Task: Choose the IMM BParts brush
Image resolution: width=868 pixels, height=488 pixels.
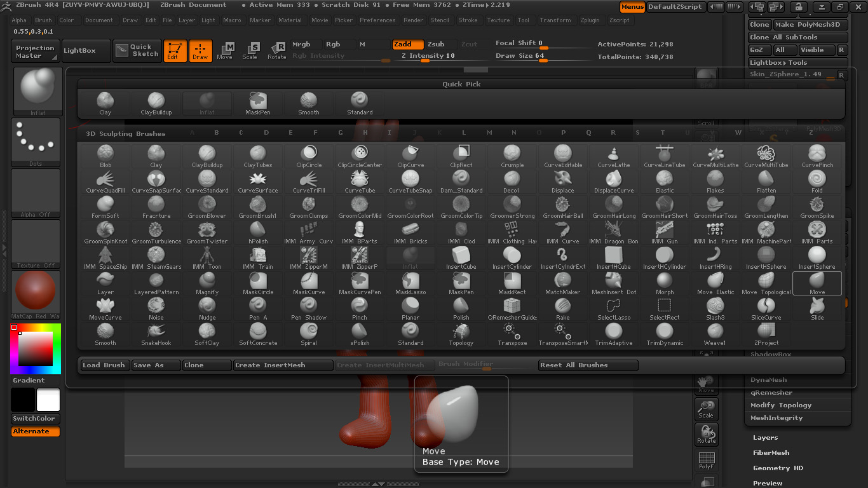Action: click(x=360, y=233)
